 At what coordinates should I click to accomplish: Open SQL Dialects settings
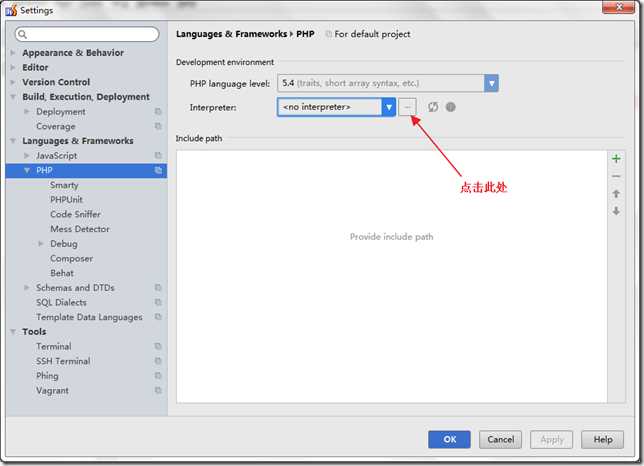tap(61, 302)
